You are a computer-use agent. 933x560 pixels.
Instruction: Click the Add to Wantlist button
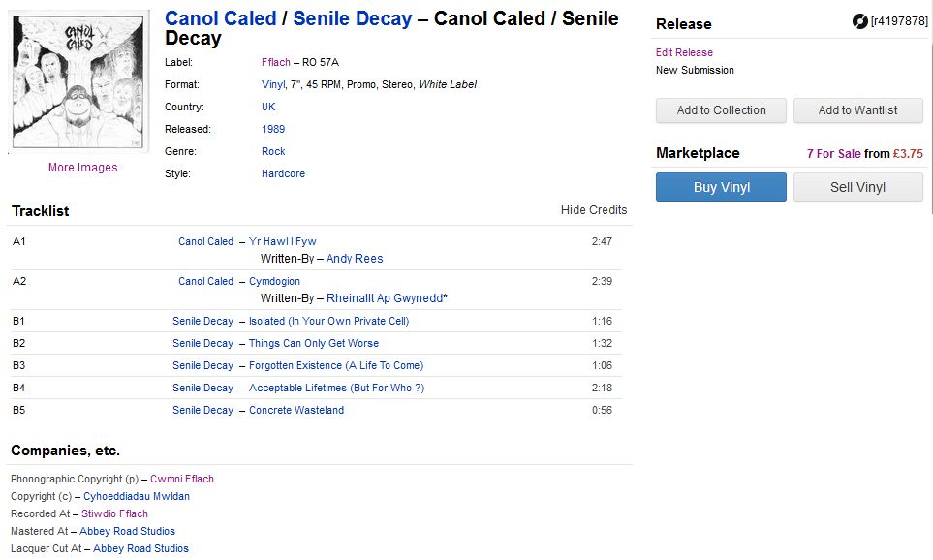(857, 110)
